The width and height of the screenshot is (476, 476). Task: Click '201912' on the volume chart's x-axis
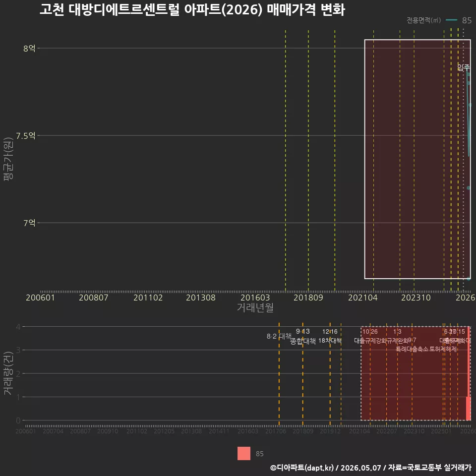point(330,431)
